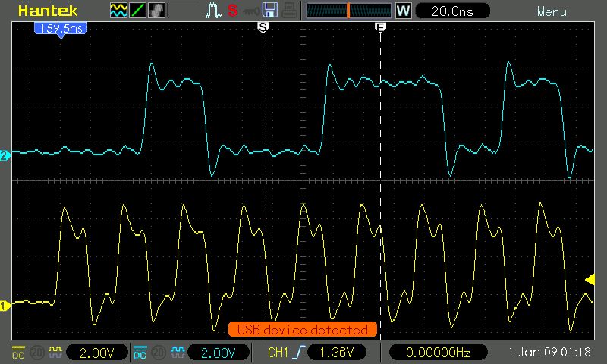Click the floppy disk save icon
Screen dimensions: 607x364
tap(270, 11)
